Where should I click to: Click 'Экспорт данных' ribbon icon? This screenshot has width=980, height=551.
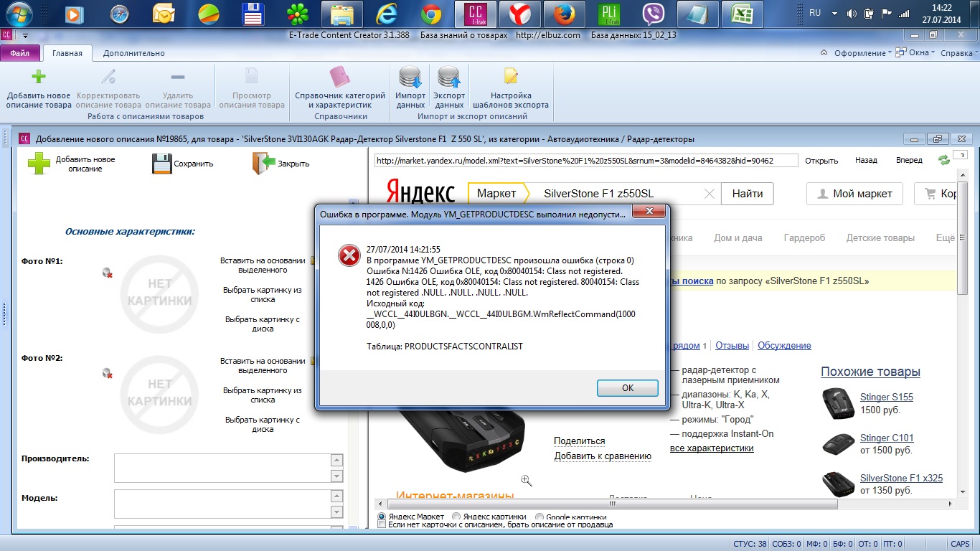449,77
